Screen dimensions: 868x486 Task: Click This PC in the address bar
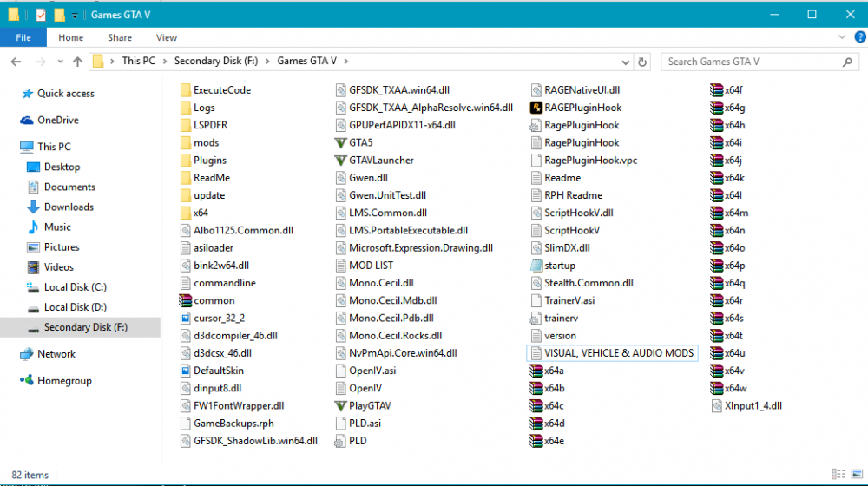138,61
